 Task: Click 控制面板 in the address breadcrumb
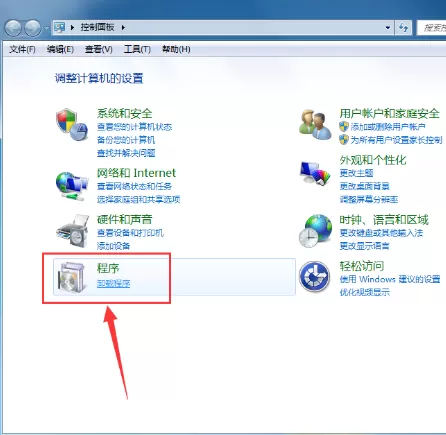97,27
